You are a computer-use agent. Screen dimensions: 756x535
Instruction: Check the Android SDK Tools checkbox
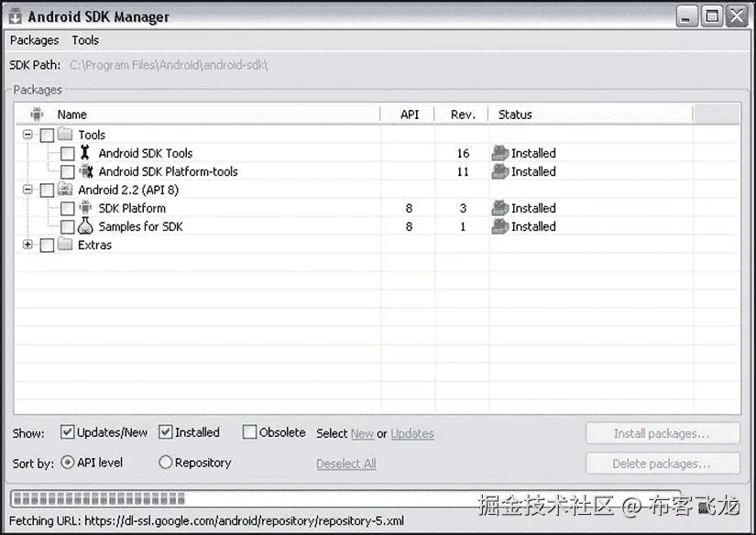68,153
